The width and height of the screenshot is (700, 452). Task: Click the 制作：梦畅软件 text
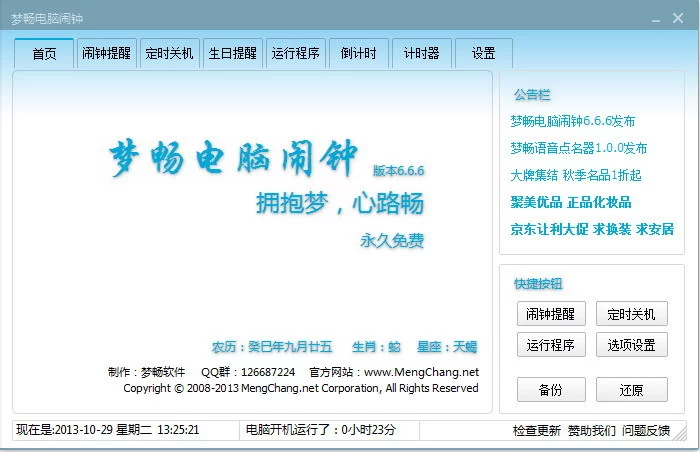[x=146, y=372]
